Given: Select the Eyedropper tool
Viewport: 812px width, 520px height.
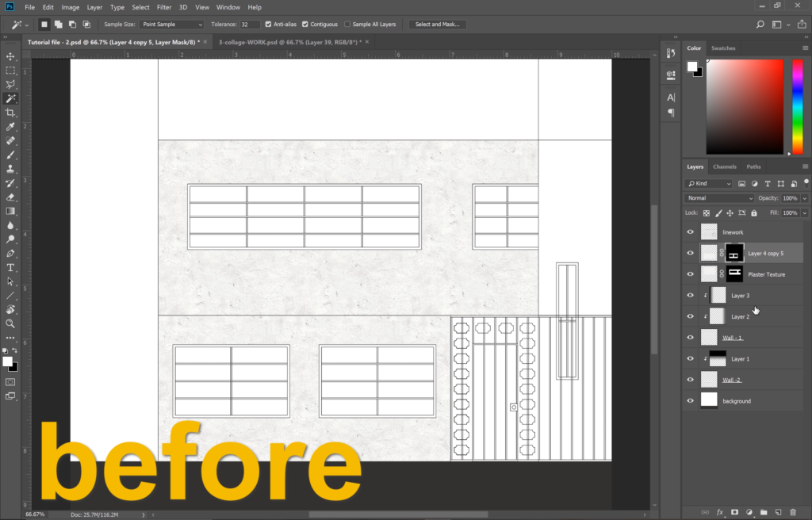Looking at the screenshot, I should click(10, 127).
